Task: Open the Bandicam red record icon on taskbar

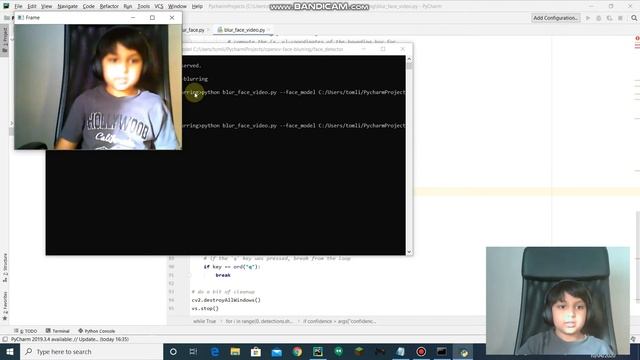Action: pyautogui.click(x=421, y=351)
